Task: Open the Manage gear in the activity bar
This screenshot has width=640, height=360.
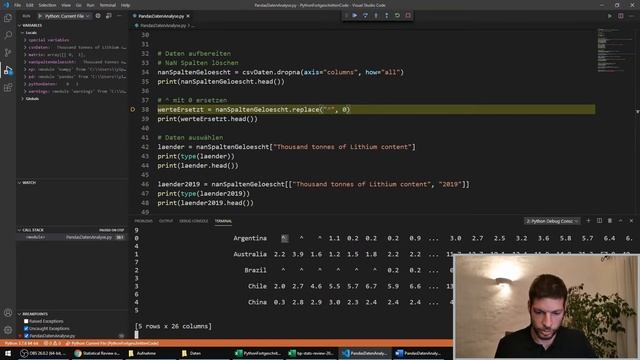Action: [x=8, y=330]
